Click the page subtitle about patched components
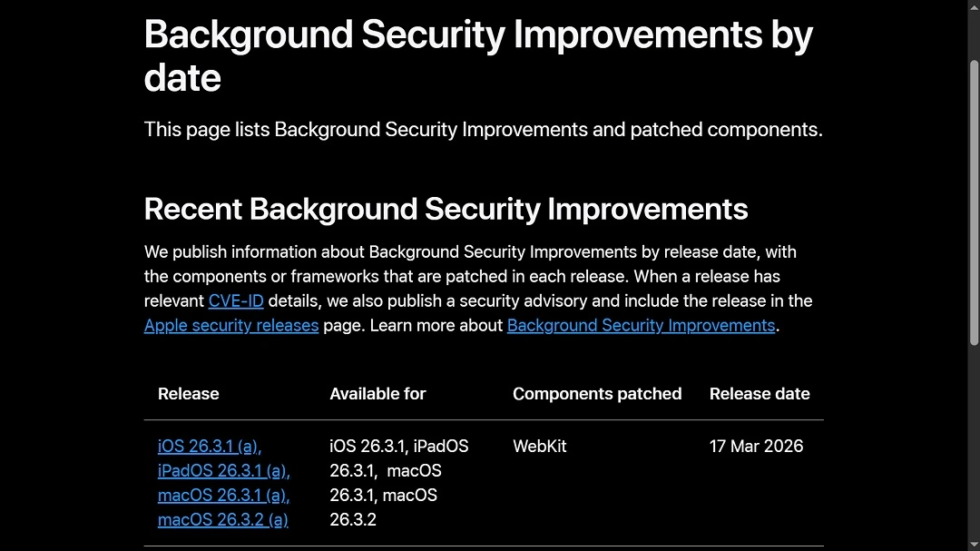The image size is (980, 551). click(x=483, y=129)
